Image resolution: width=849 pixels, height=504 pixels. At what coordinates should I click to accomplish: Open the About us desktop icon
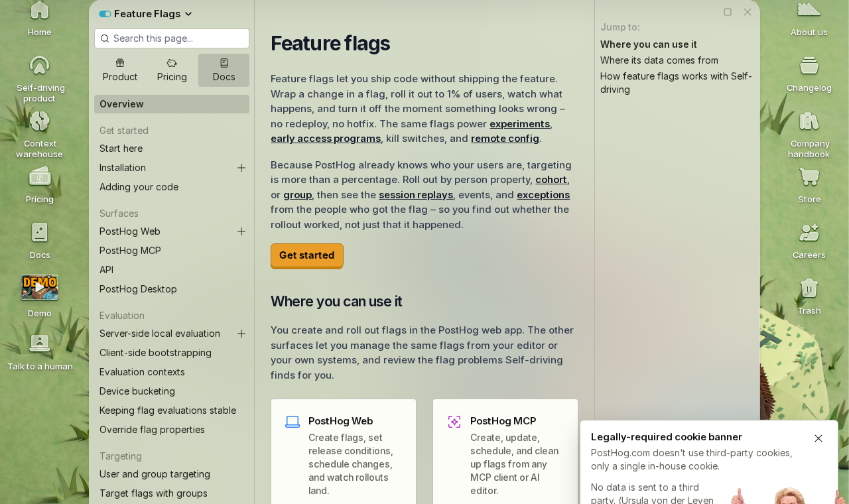tap(809, 18)
